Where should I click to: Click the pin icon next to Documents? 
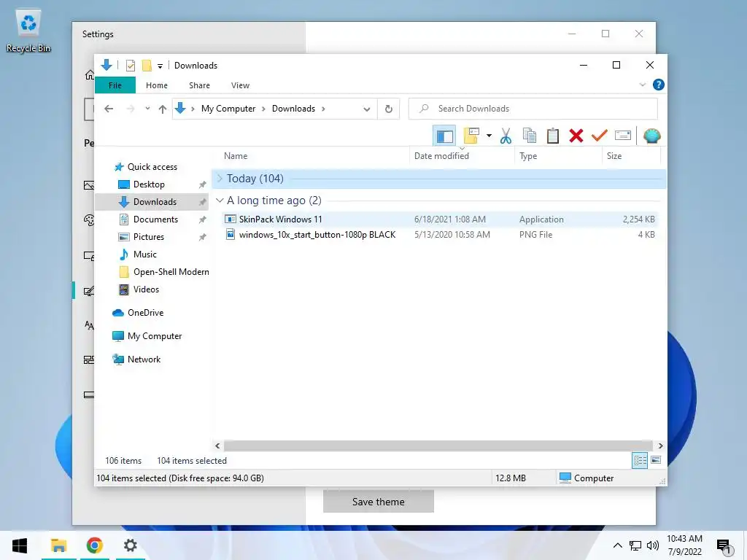click(x=203, y=219)
